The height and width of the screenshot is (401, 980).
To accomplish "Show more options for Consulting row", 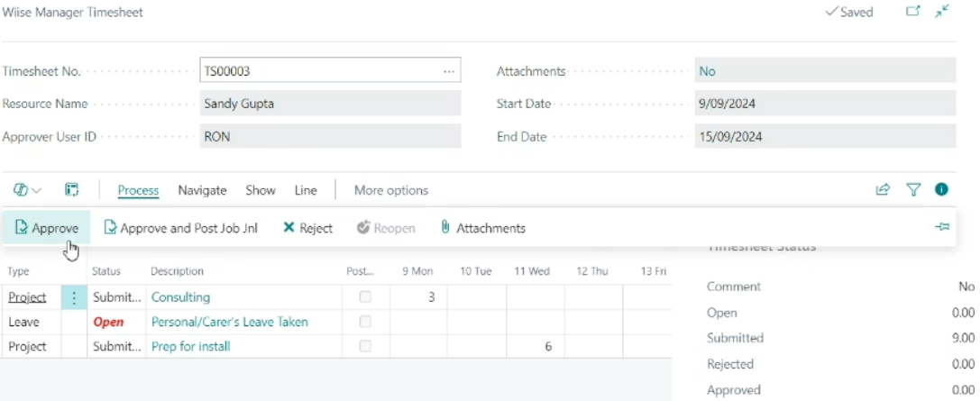I will click(x=74, y=297).
